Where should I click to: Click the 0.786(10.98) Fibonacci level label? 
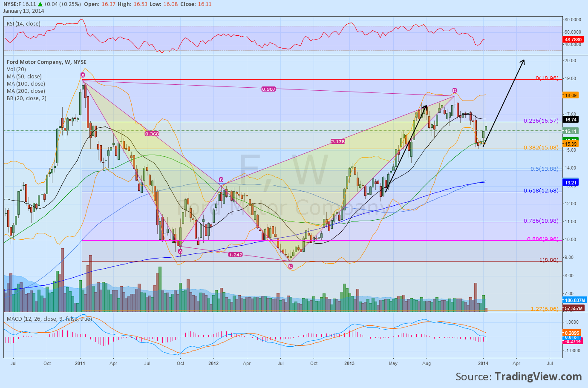(541, 221)
